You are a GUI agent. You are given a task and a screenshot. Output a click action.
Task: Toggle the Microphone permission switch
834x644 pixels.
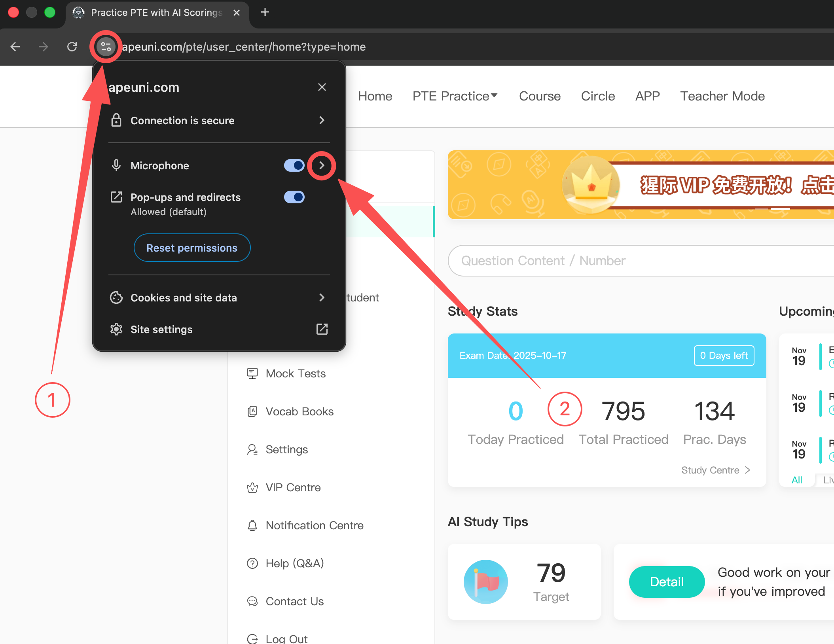294,165
